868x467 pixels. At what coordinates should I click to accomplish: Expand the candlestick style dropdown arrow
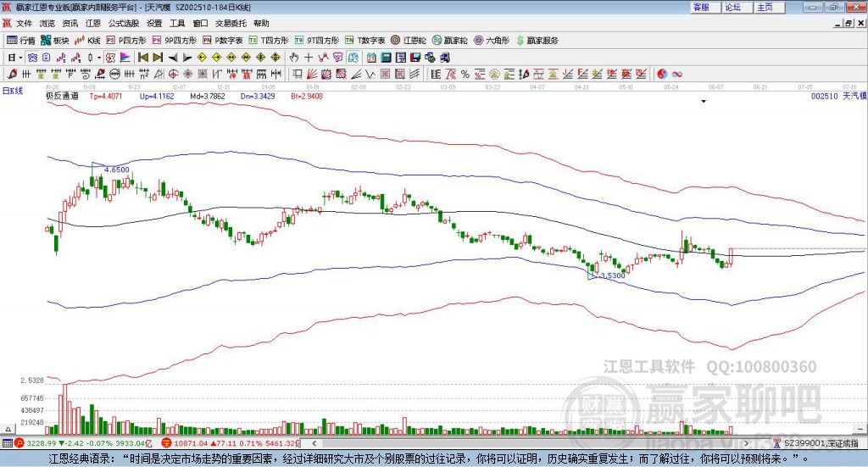(99, 58)
